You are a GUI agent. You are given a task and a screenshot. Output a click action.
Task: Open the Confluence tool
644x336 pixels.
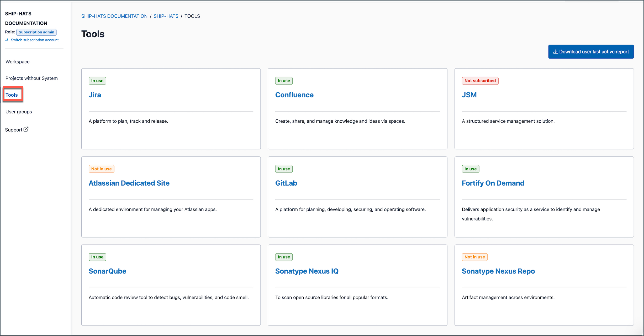click(294, 95)
